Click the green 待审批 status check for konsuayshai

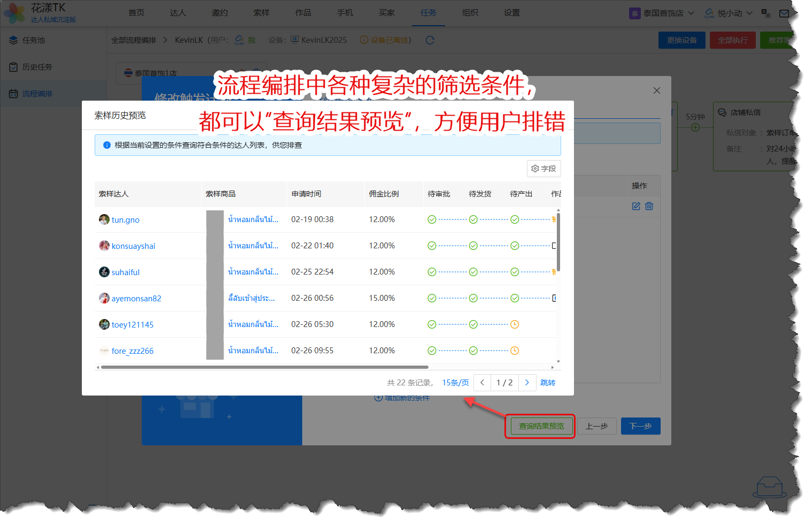[x=432, y=246]
